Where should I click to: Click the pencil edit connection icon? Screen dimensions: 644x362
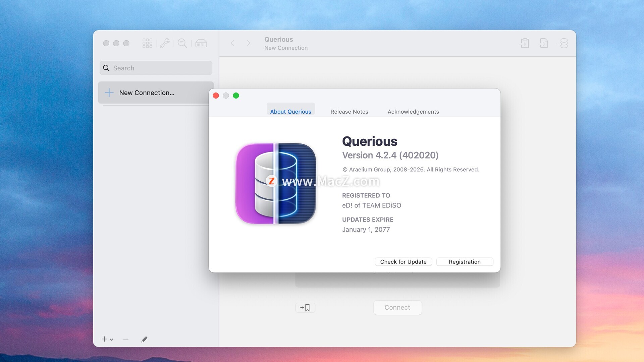coord(144,339)
